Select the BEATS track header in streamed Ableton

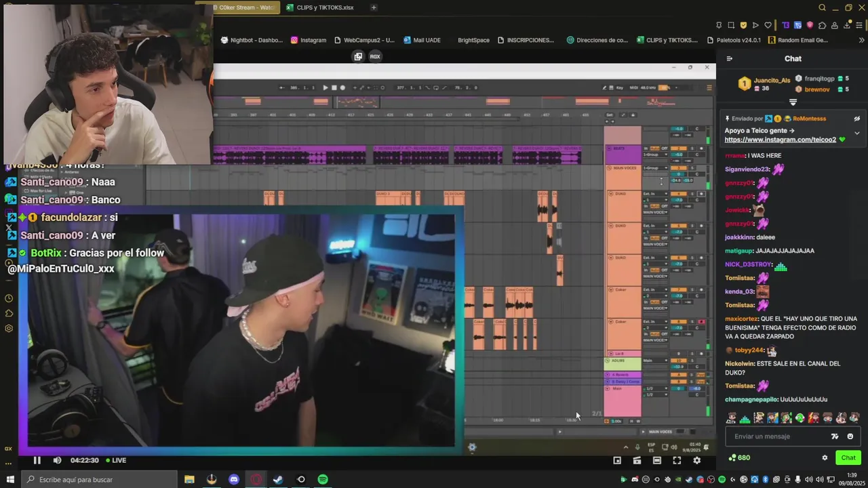pos(623,154)
